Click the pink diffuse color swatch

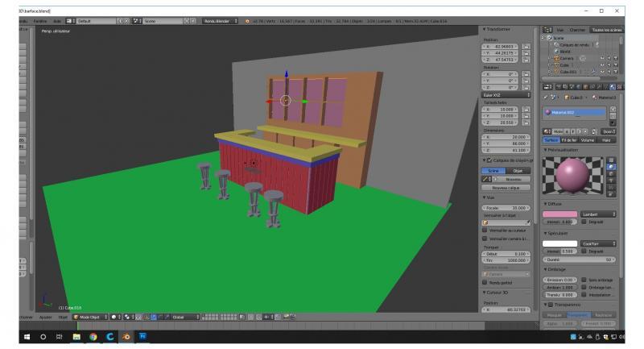(x=560, y=214)
